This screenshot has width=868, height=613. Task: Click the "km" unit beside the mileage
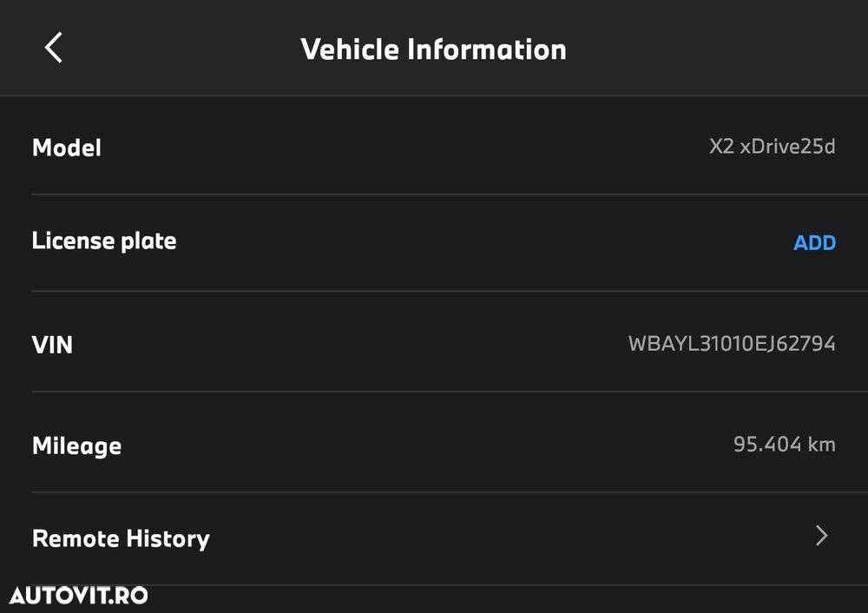click(x=821, y=445)
